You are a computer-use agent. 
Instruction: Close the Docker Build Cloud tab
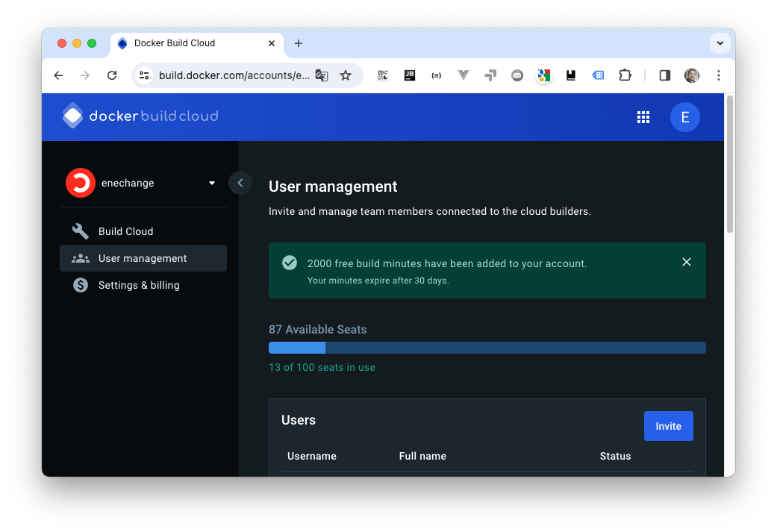point(272,43)
